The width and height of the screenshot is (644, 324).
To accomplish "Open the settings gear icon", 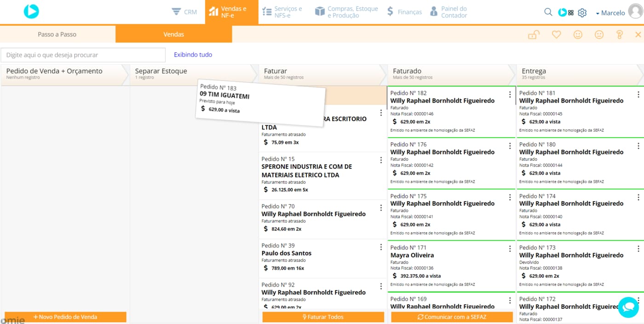I will pos(582,12).
